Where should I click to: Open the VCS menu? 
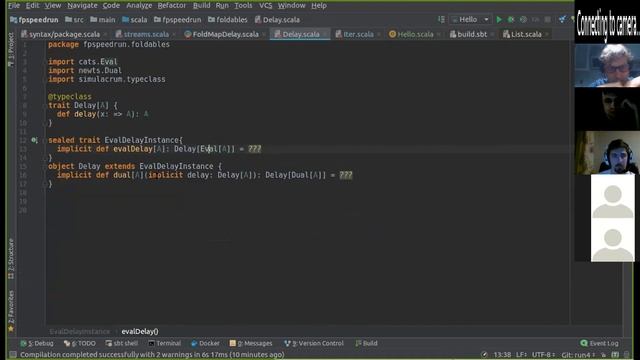pyautogui.click(x=266, y=6)
